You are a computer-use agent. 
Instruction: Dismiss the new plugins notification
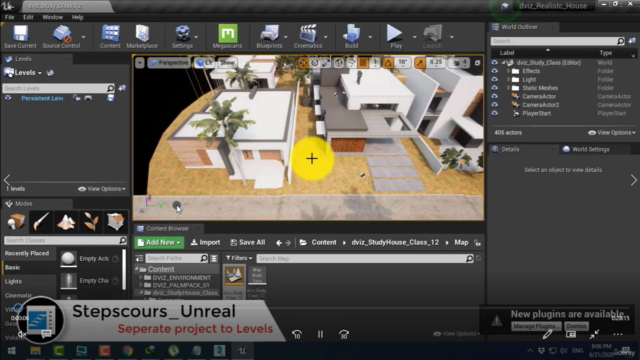(x=576, y=326)
